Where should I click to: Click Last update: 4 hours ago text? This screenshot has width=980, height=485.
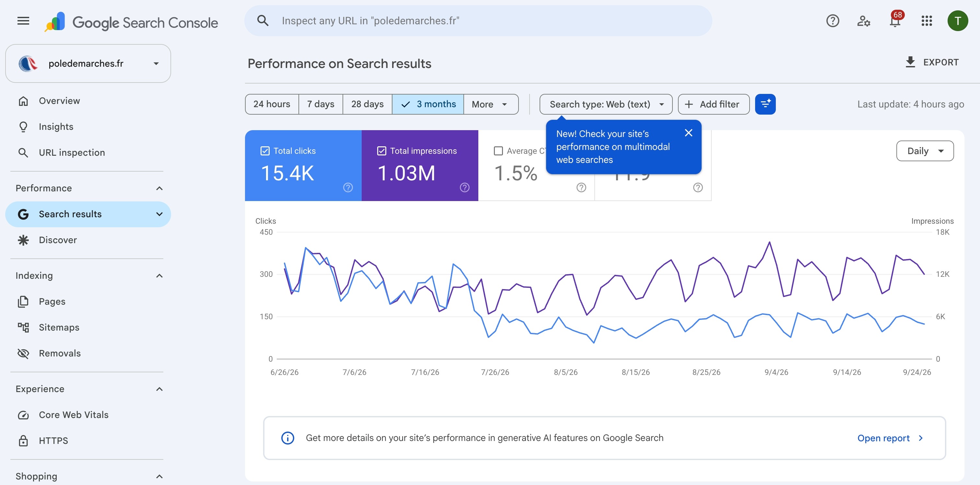pyautogui.click(x=910, y=104)
